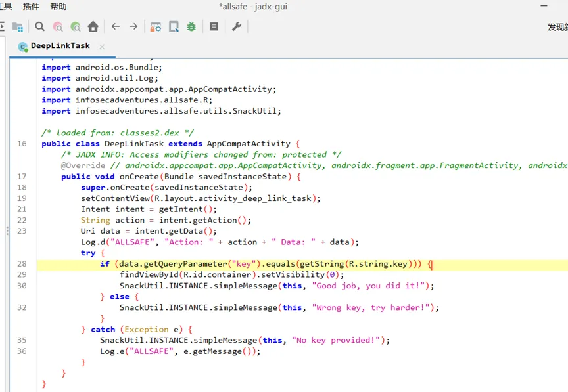Viewport: 568px width, 392px height.
Task: Start debugger with green bug icon
Action: point(191,26)
